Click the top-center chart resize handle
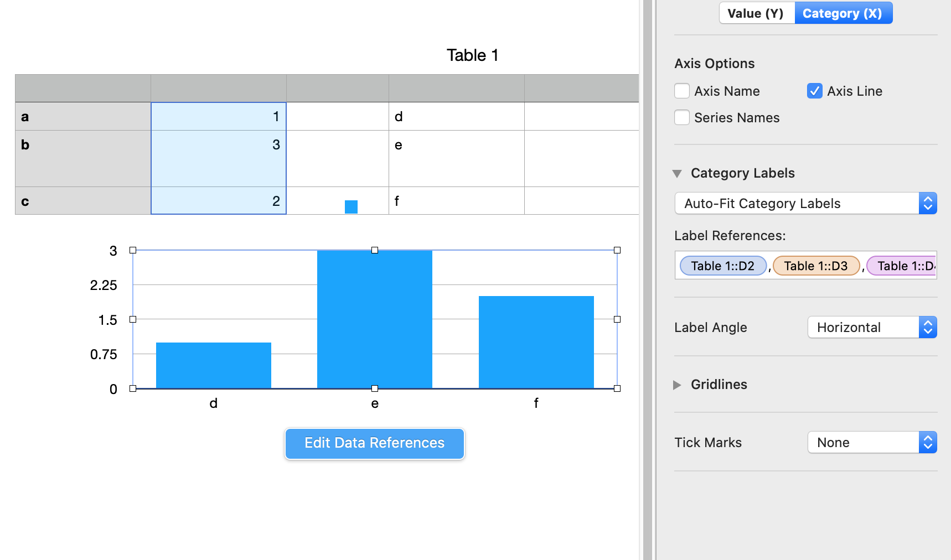 [x=375, y=250]
